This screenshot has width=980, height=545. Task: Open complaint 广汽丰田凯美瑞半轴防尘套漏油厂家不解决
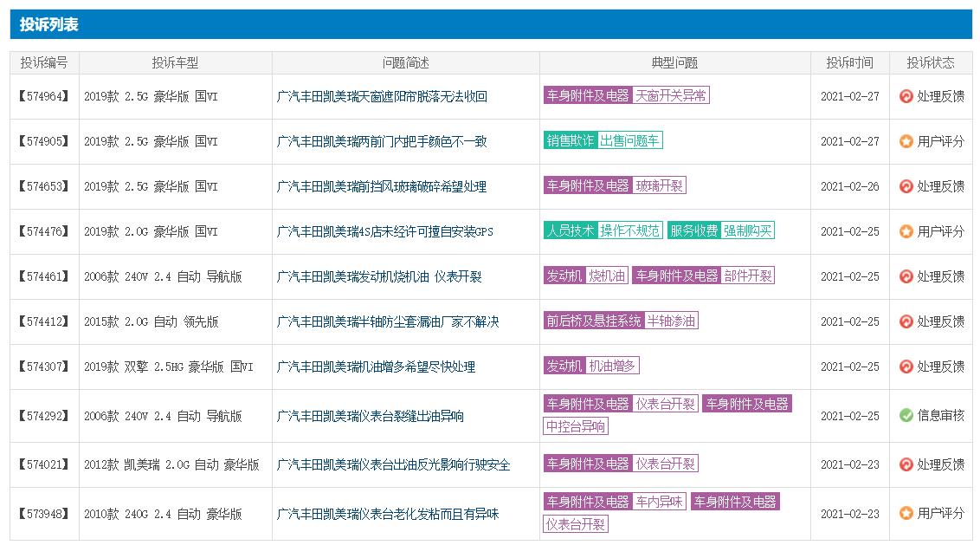[388, 321]
